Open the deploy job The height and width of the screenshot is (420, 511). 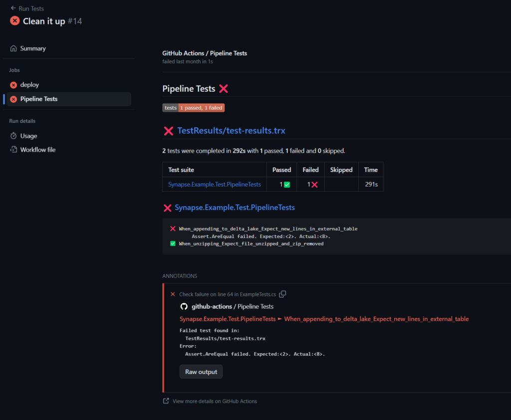pos(29,85)
